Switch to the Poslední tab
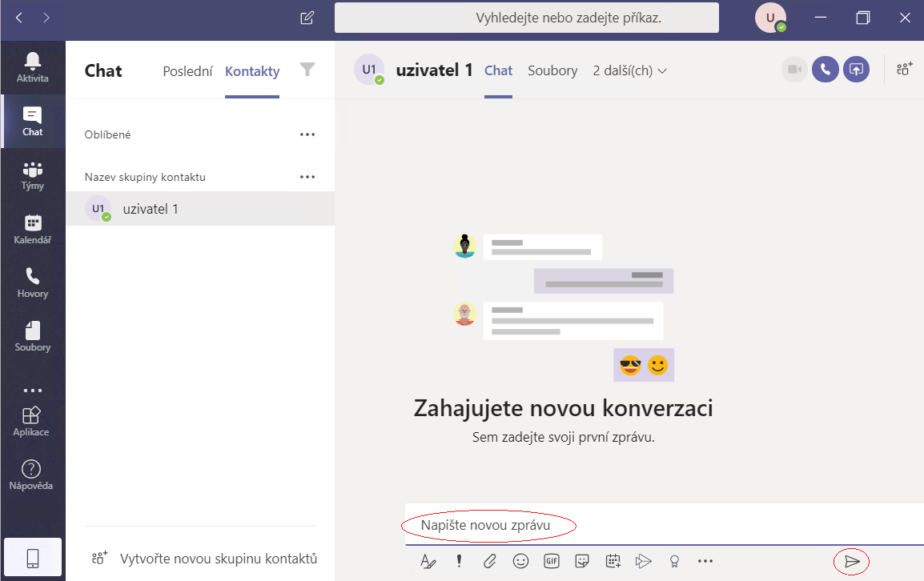Image resolution: width=924 pixels, height=581 pixels. click(x=187, y=71)
